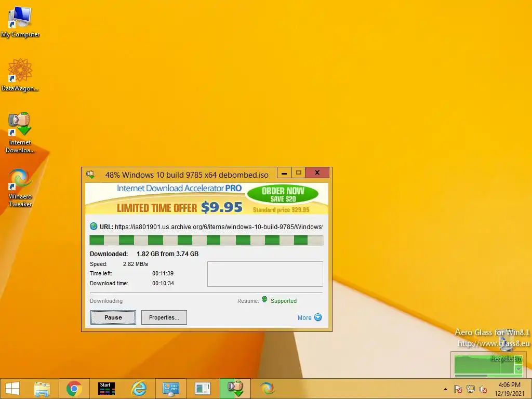Click the Downloading status label

106,301
